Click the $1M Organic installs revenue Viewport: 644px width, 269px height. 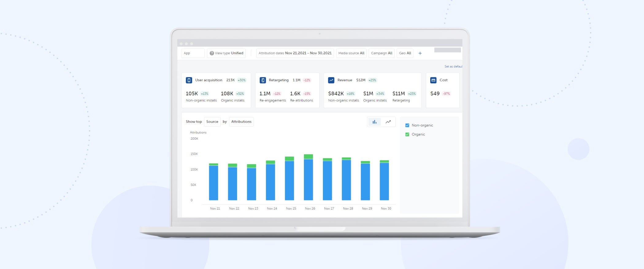(x=368, y=94)
